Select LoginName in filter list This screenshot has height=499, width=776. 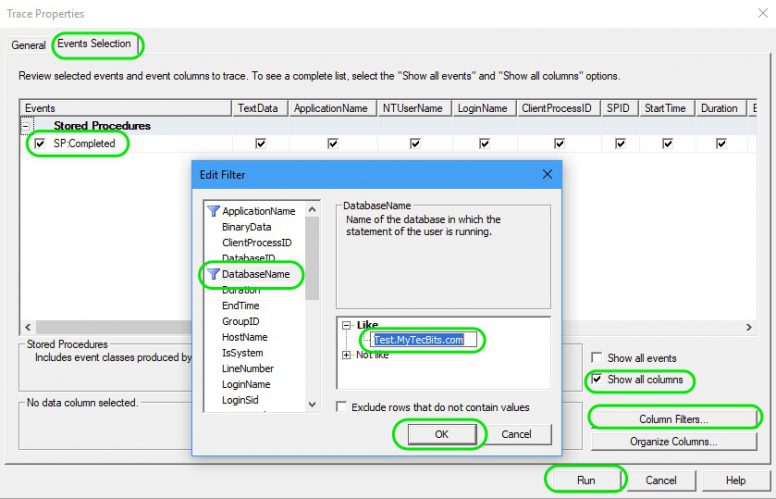tap(246, 384)
